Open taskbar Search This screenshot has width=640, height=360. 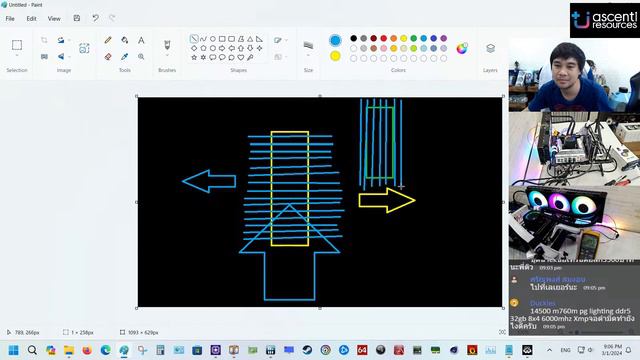click(x=32, y=350)
